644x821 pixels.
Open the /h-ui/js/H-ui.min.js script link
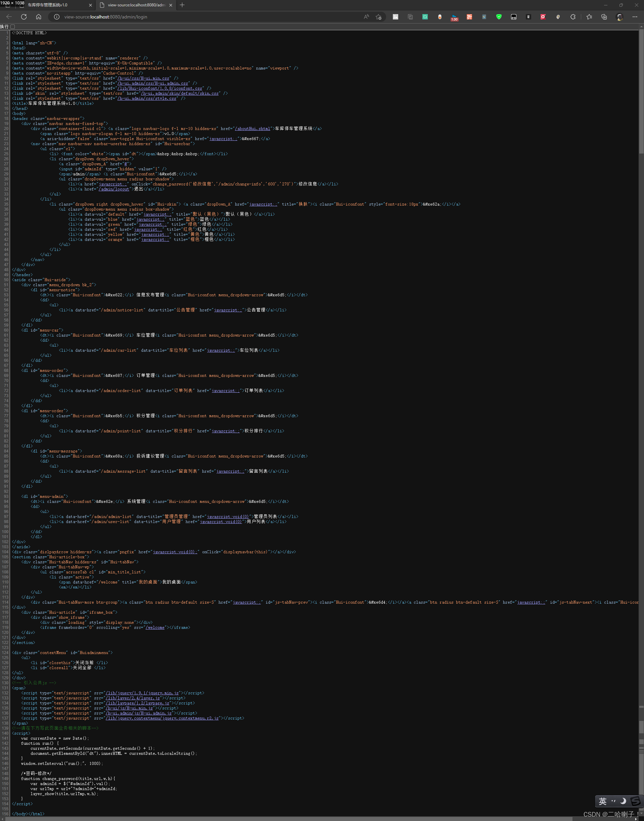[129, 708]
